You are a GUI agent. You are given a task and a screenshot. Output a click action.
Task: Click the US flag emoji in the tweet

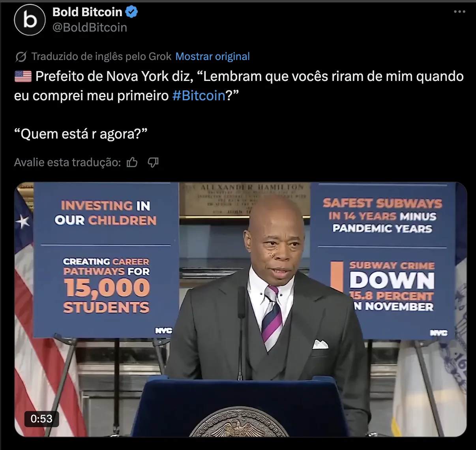click(x=23, y=76)
